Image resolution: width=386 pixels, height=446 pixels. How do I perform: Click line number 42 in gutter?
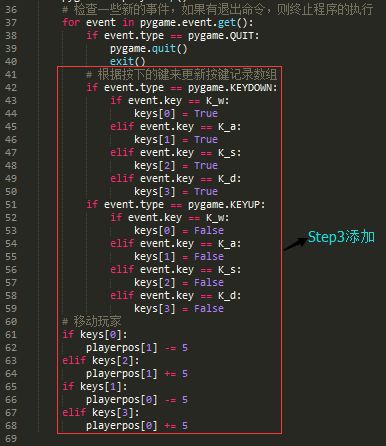11,88
